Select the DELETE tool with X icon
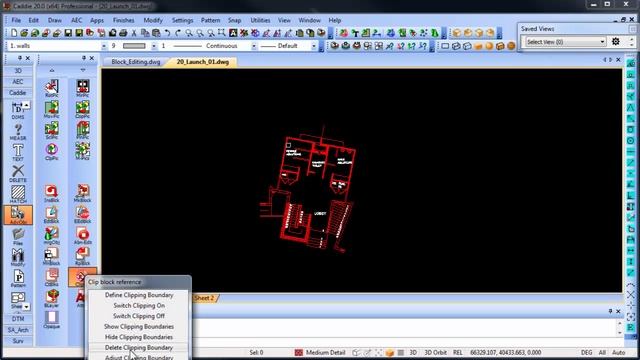 coord(18,174)
